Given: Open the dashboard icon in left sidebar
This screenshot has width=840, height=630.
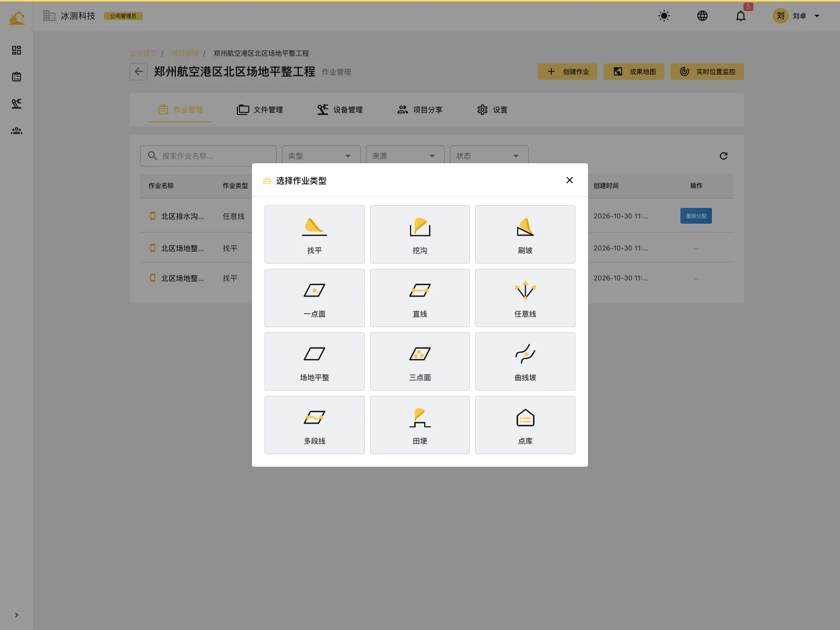Looking at the screenshot, I should click(16, 50).
